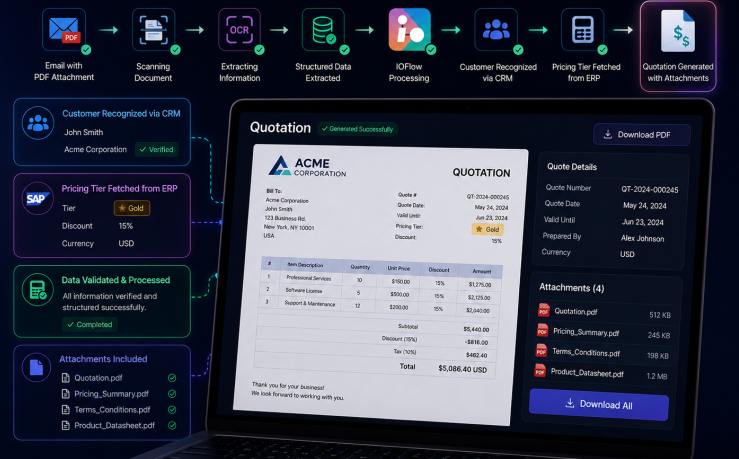Click the PDF icon next to Pricing_Summary.pdf in Attachments (4)
Screen dimensions: 739x459
(542, 330)
